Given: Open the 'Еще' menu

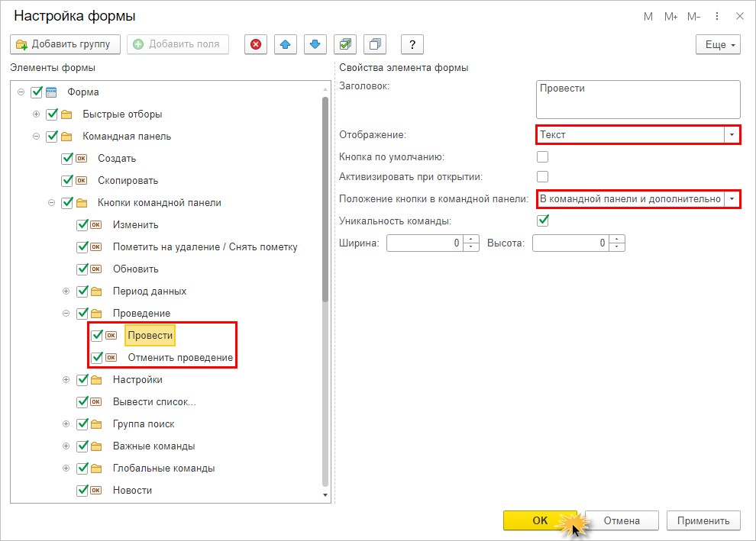Looking at the screenshot, I should coord(718,45).
